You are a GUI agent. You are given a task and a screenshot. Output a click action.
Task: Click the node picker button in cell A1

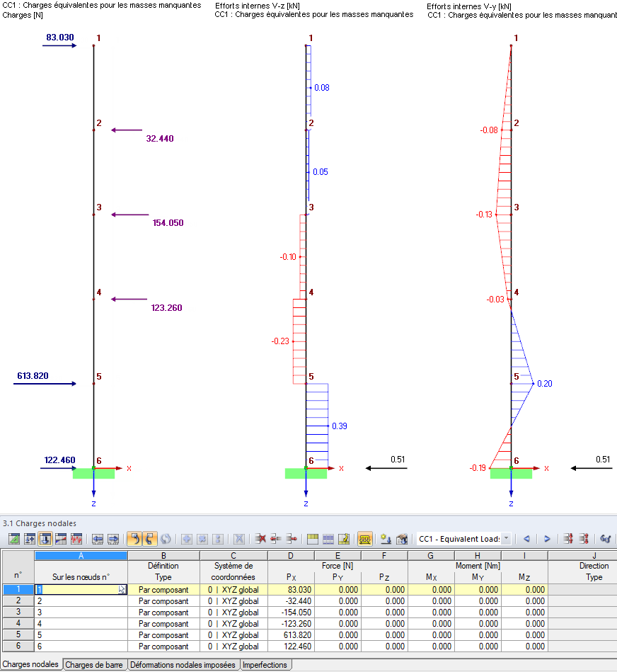pos(122,590)
